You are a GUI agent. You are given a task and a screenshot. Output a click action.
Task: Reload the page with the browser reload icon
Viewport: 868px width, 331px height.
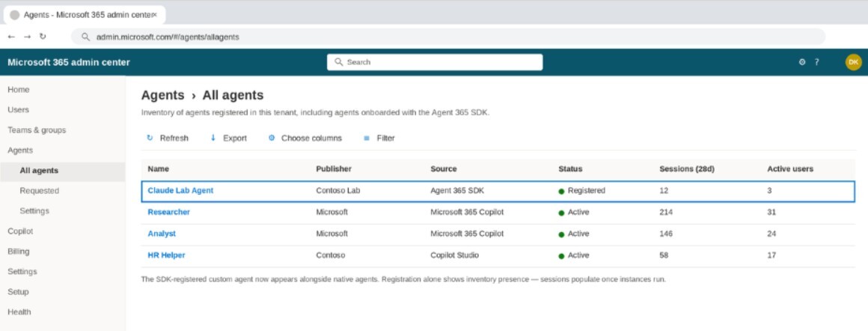(43, 37)
